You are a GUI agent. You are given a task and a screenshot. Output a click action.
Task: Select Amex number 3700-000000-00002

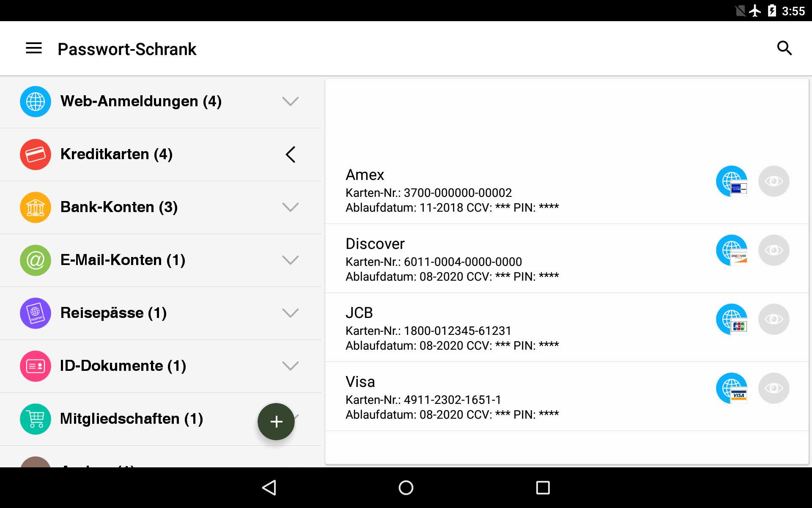[x=458, y=193]
